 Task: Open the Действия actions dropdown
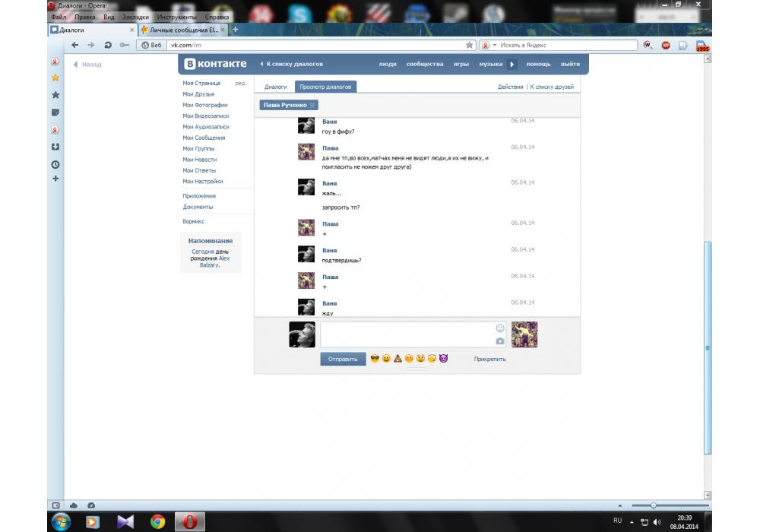(x=510, y=87)
